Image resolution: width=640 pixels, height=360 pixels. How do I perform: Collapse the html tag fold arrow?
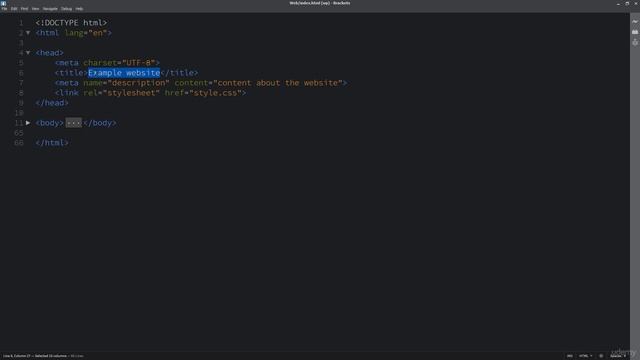pyautogui.click(x=28, y=33)
